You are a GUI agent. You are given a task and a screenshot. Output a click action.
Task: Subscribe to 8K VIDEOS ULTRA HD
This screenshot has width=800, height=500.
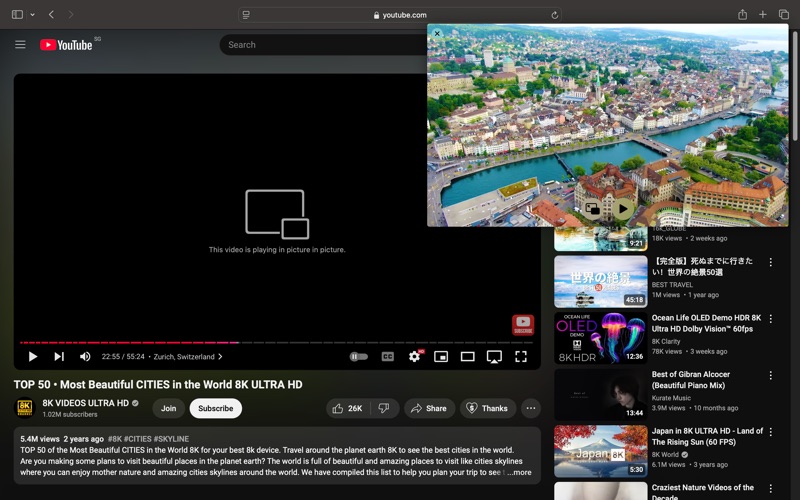point(215,408)
